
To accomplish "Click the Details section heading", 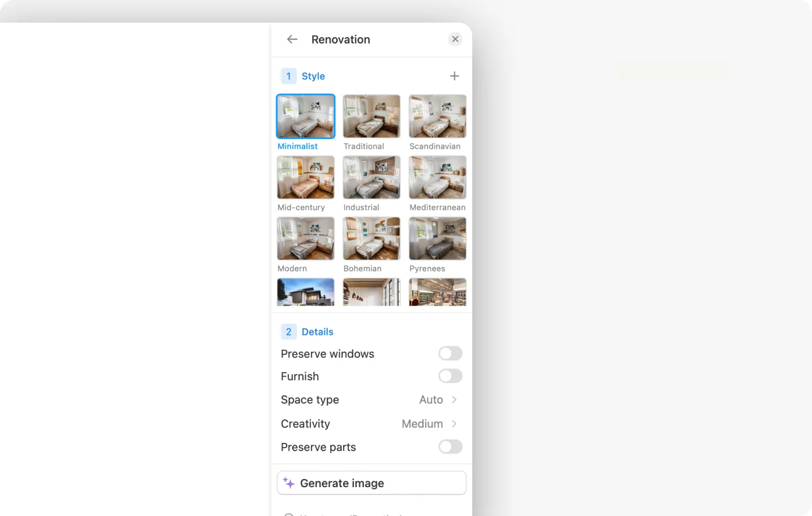I will 318,332.
